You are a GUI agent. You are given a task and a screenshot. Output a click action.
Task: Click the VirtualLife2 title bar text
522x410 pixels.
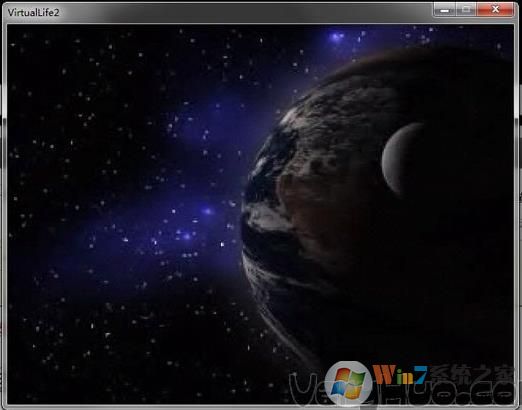(x=34, y=13)
